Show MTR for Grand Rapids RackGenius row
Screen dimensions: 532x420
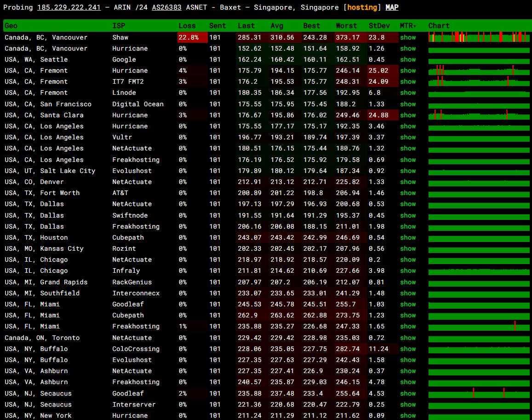point(408,282)
